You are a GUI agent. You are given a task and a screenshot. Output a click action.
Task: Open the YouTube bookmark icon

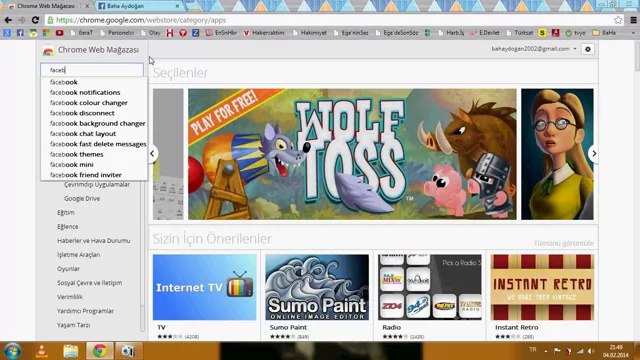coord(60,33)
